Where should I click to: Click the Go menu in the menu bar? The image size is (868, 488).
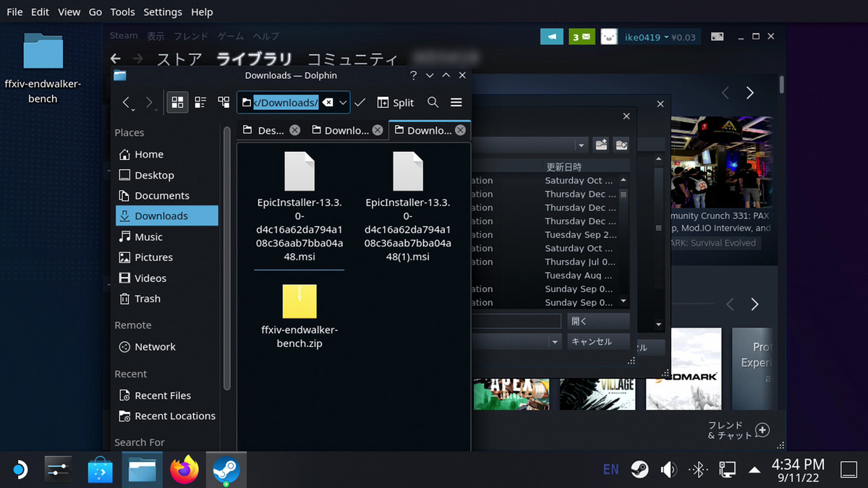(95, 12)
